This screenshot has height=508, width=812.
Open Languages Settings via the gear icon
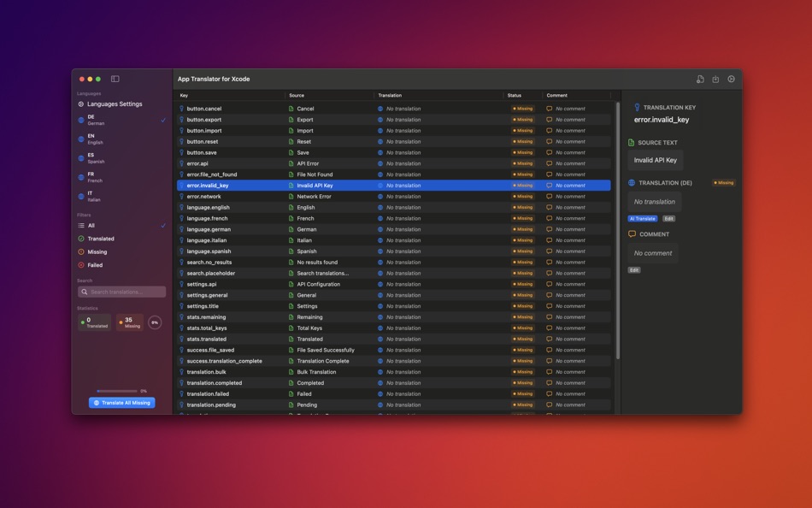81,103
